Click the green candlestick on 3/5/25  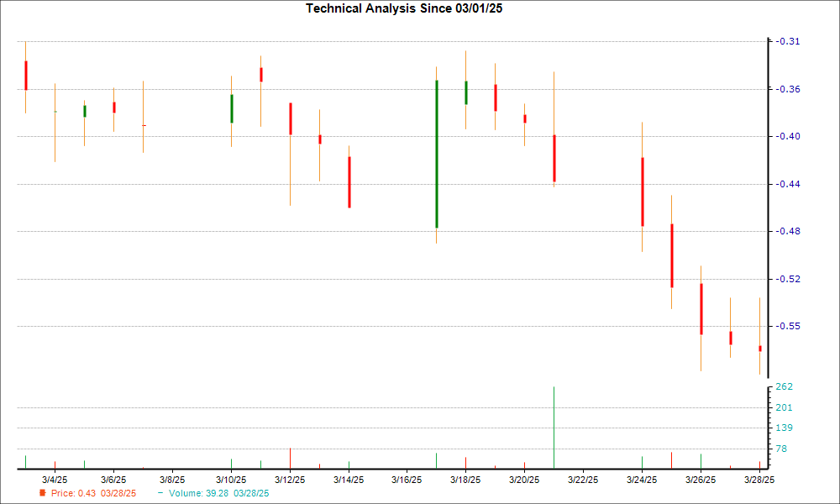tap(85, 110)
